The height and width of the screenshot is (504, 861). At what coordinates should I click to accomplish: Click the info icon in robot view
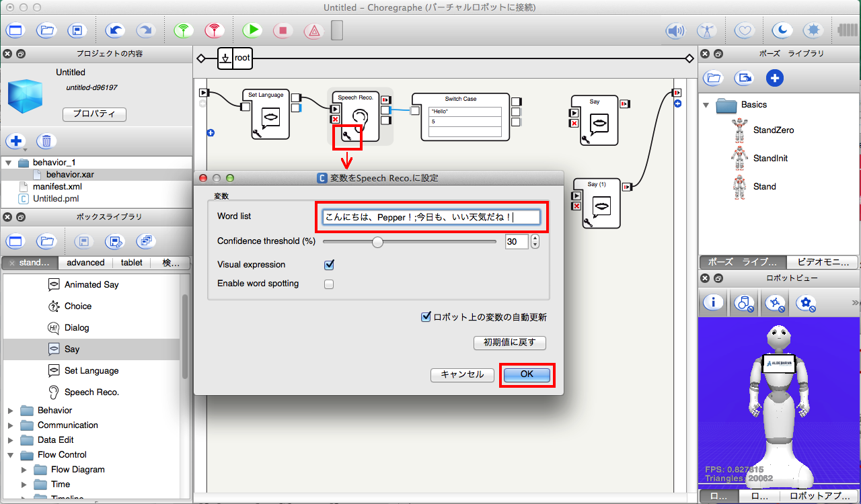tap(713, 303)
